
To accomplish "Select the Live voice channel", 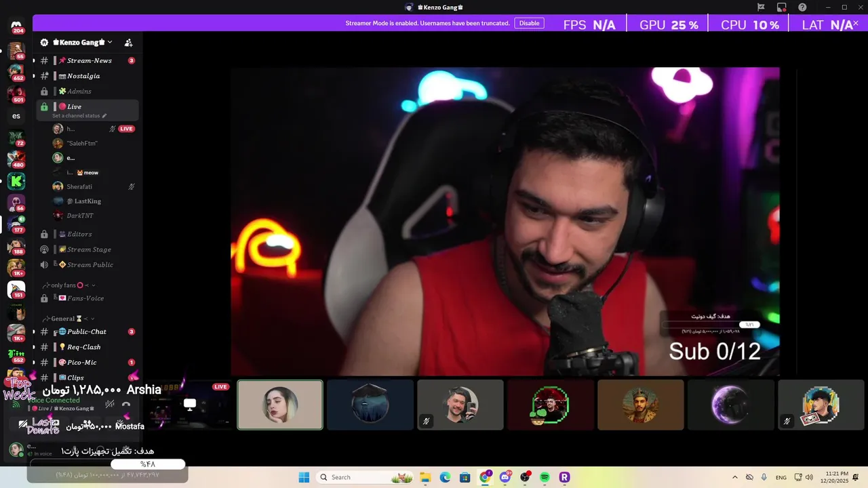I will (87, 110).
